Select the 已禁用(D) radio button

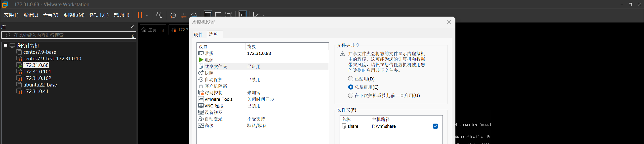pos(350,79)
